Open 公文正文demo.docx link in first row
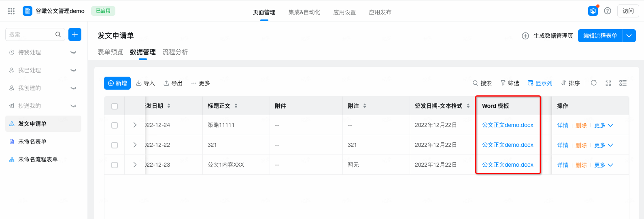The image size is (644, 219). [x=508, y=125]
